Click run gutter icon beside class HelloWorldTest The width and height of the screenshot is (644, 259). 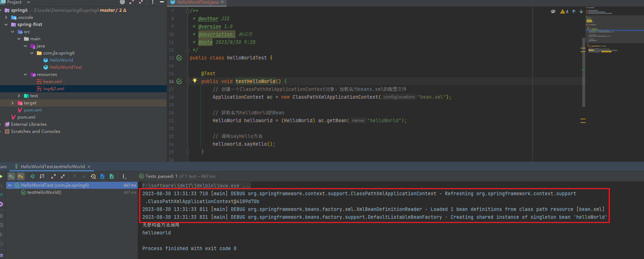click(179, 58)
